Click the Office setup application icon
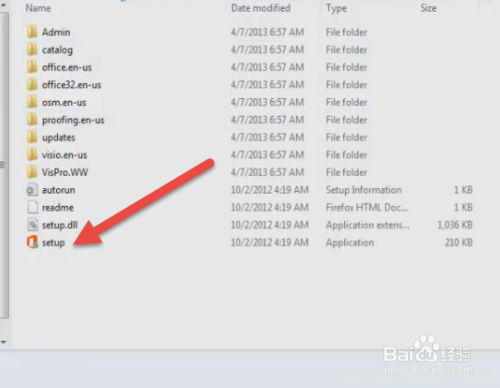 32,242
